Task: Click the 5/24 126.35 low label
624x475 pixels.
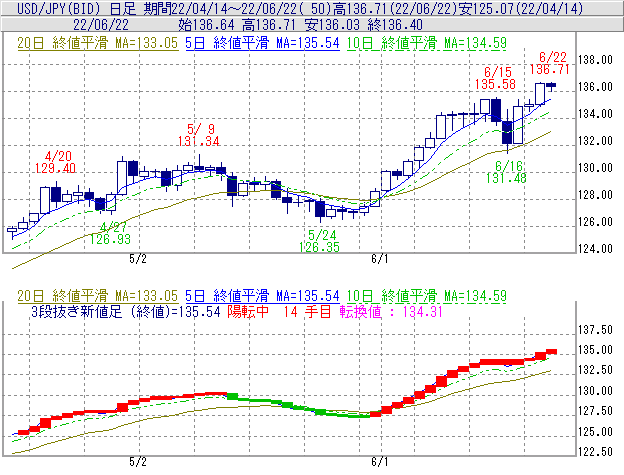Action: click(x=320, y=241)
